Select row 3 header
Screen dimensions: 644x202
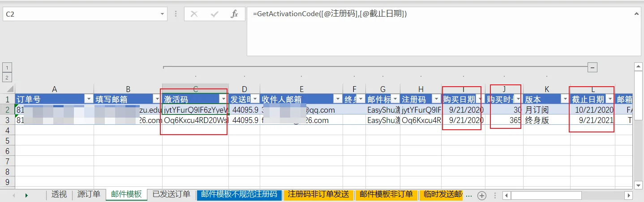(x=8, y=120)
